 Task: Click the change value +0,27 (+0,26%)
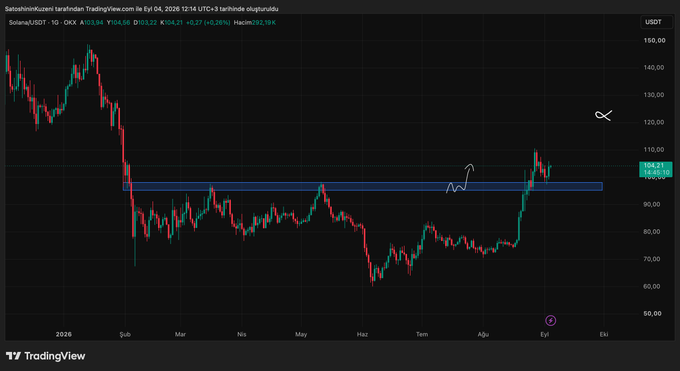208,23
